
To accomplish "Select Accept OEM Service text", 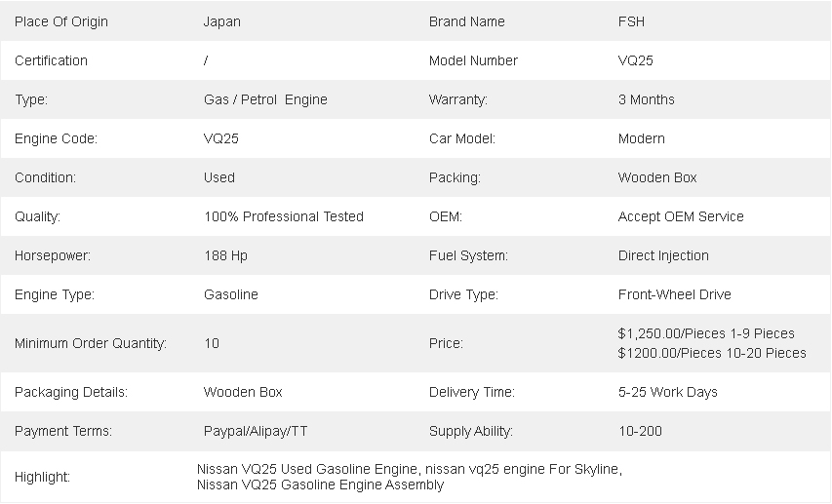I will (681, 216).
